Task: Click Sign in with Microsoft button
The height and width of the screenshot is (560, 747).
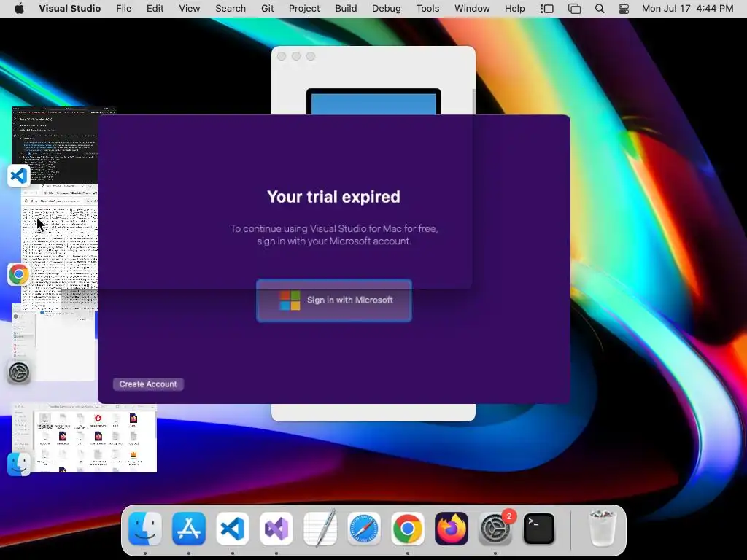Action: pos(334,300)
